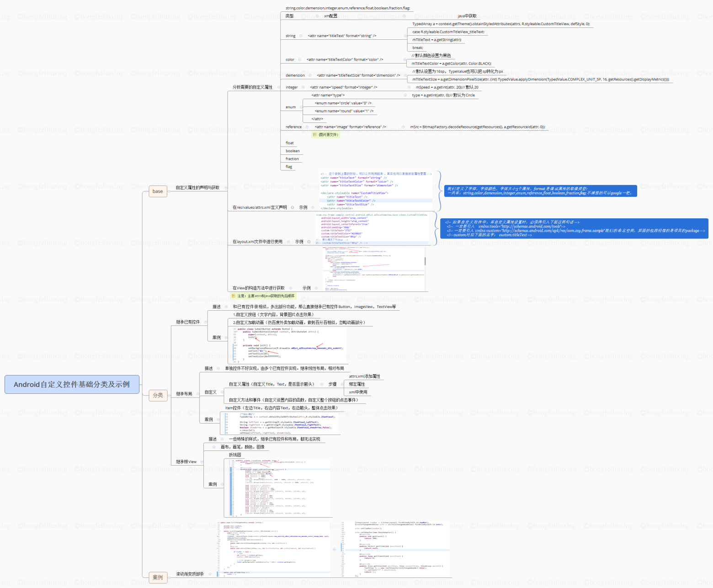Select the xml配置 node
The image size is (713, 588).
330,16
